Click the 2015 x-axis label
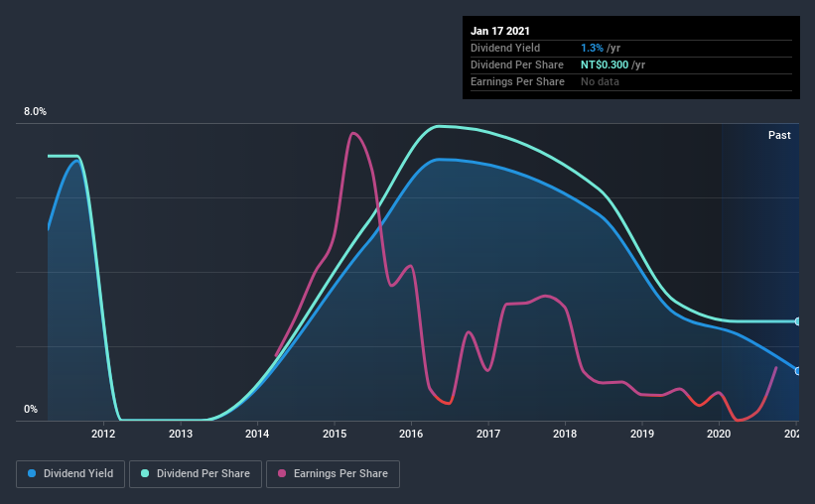 335,434
